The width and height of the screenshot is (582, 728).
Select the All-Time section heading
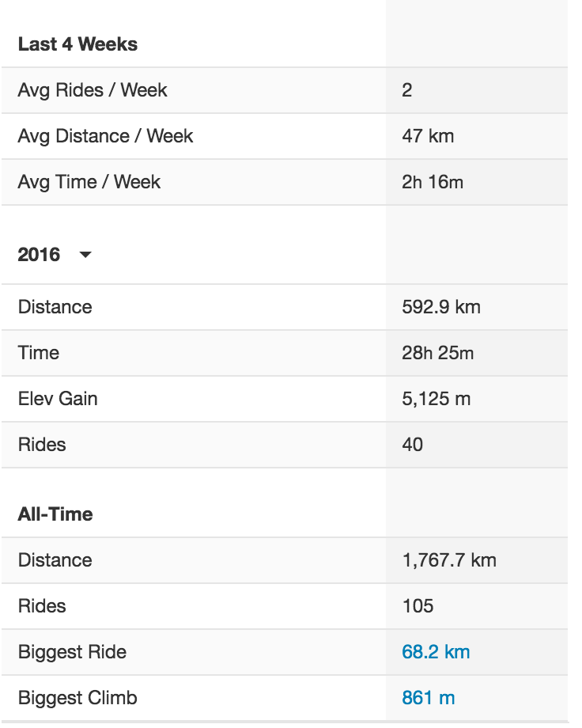[55, 514]
